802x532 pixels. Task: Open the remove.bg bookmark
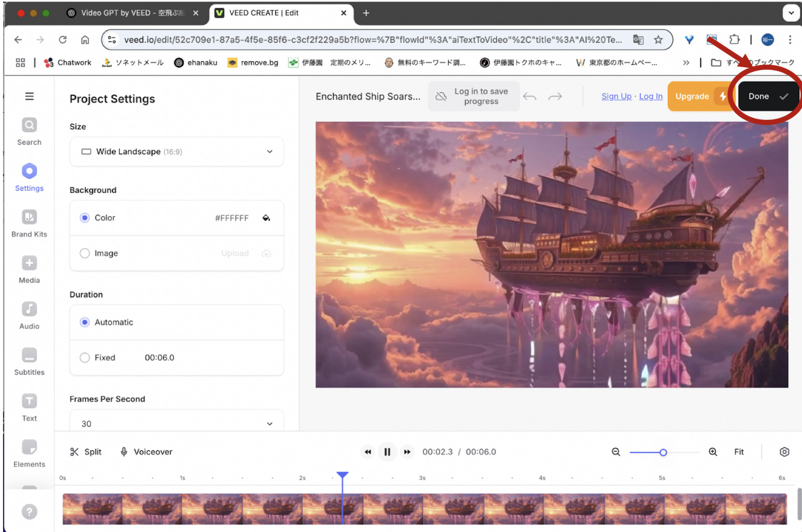point(253,63)
